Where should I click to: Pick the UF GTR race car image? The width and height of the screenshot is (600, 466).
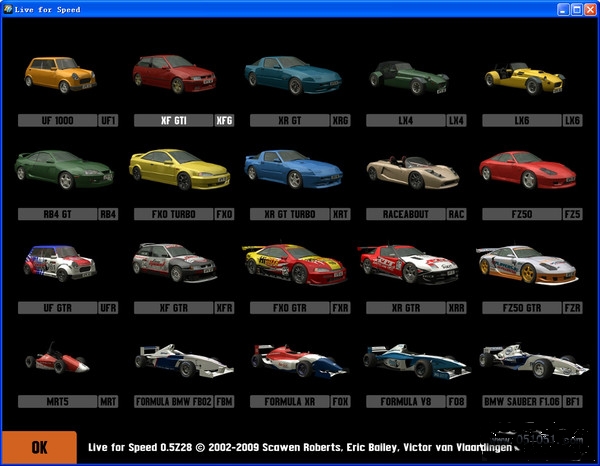click(60, 264)
